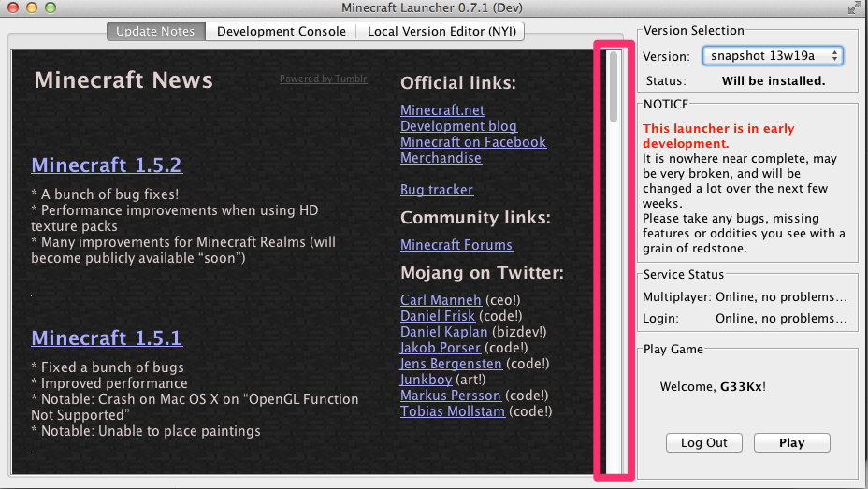Open Jens Bergensten's Twitter link
Screen dimensions: 868x489
tap(451, 364)
